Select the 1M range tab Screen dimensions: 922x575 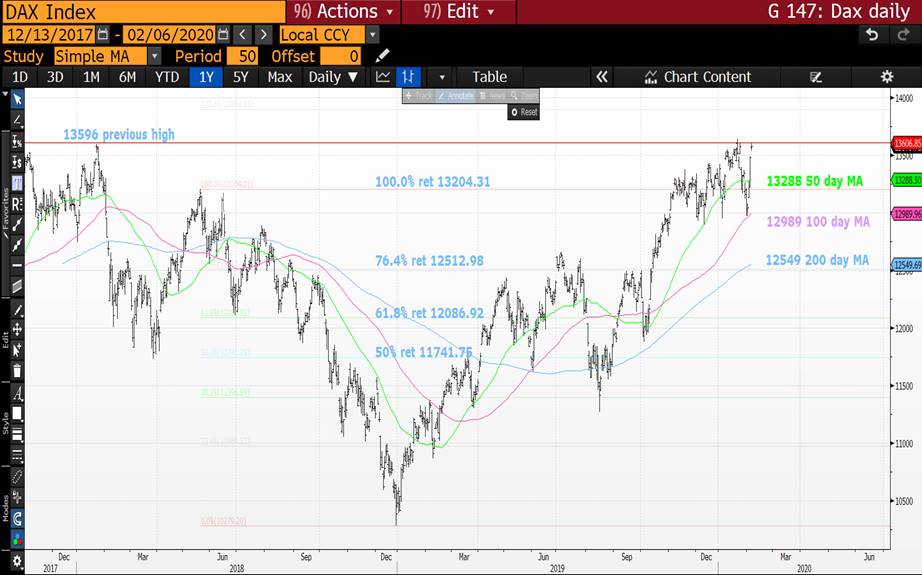click(91, 77)
